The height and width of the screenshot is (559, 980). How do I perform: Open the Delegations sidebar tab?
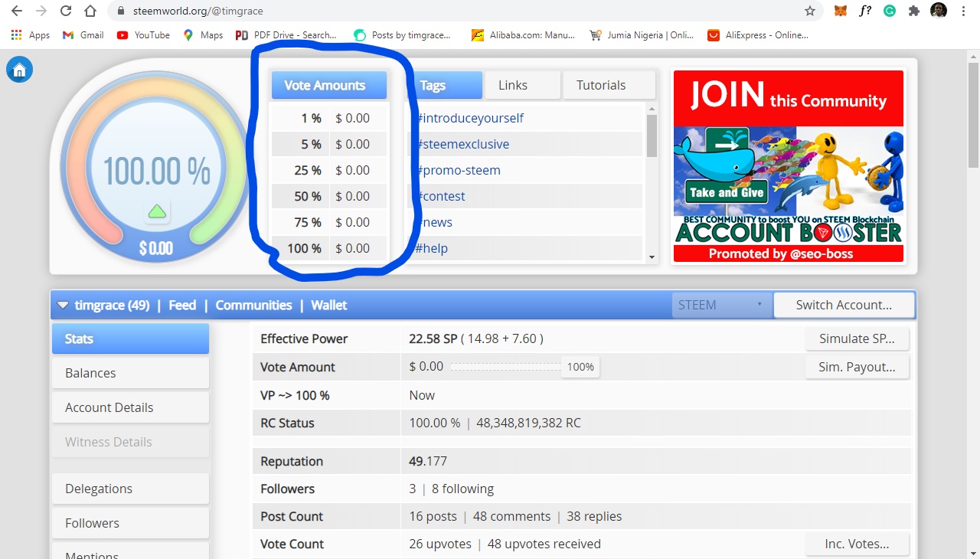tap(130, 489)
